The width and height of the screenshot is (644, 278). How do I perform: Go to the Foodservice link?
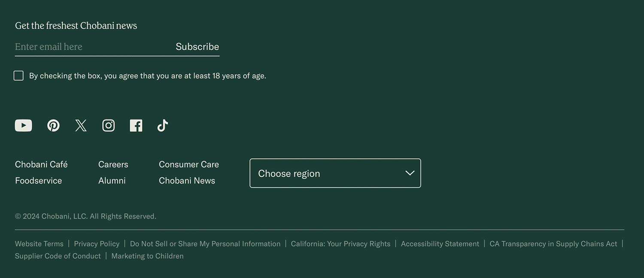(38, 181)
